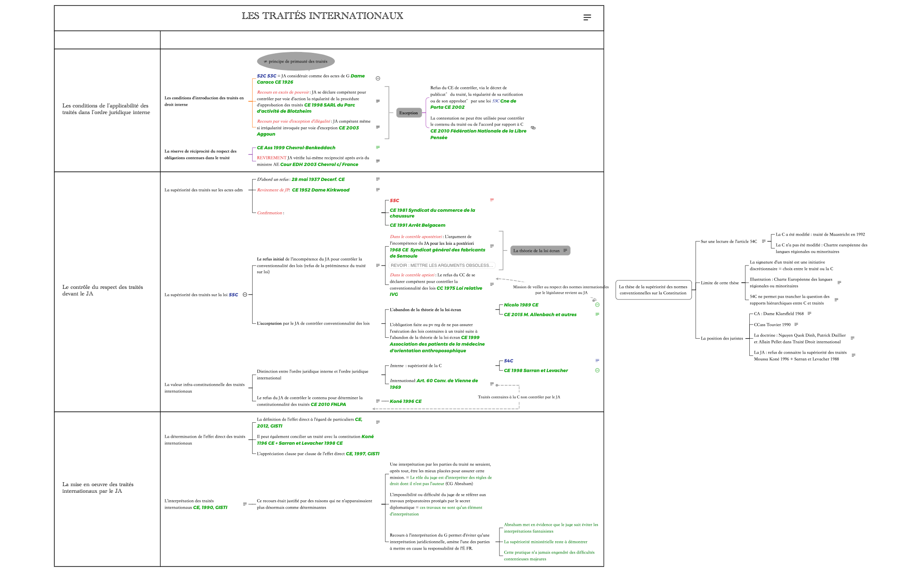Click the link icon beside Fédération Nationale Libre Pensée
This screenshot has width=924, height=572.
533,128
